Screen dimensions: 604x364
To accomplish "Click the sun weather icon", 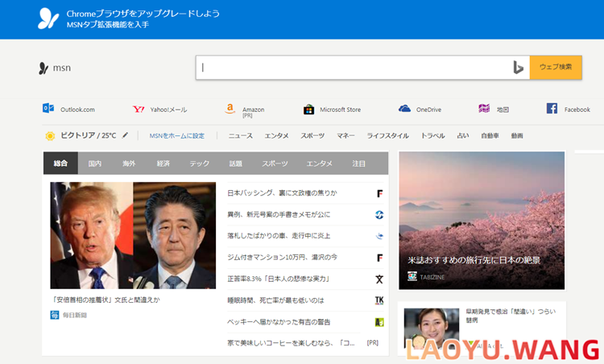I will click(50, 135).
